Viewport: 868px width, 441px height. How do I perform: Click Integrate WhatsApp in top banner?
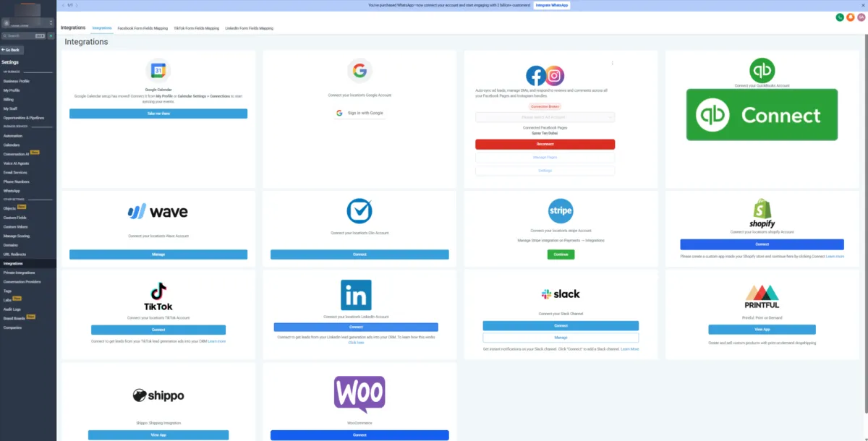[x=552, y=5]
